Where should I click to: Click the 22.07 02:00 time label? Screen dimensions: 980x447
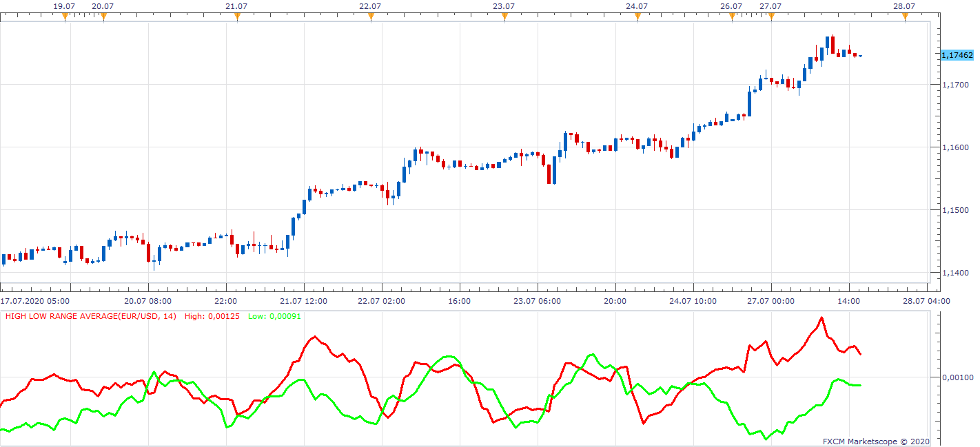click(381, 301)
